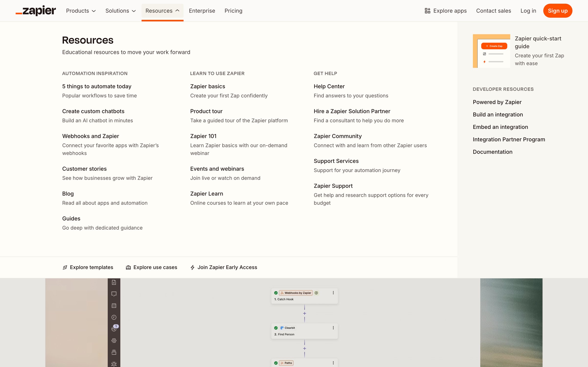The width and height of the screenshot is (588, 367).
Task: Open Create custom chatbots
Action: point(93,111)
